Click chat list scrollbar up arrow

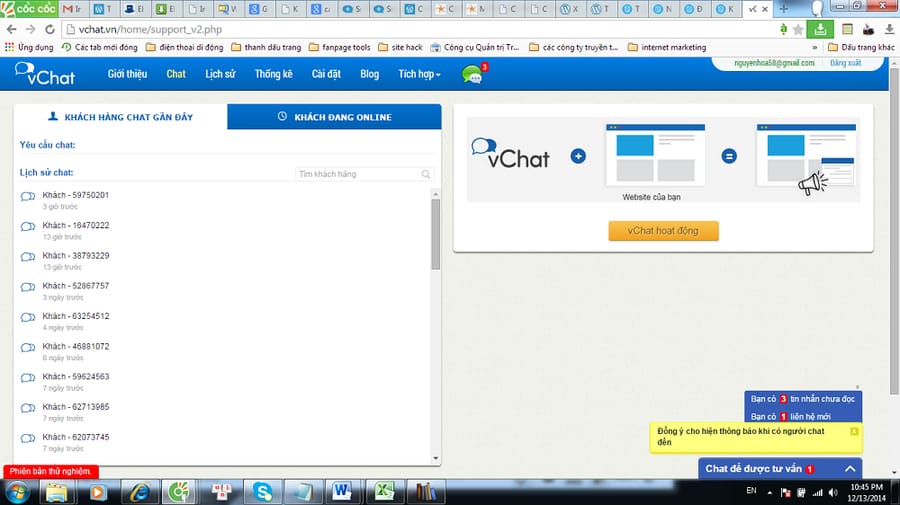[436, 195]
